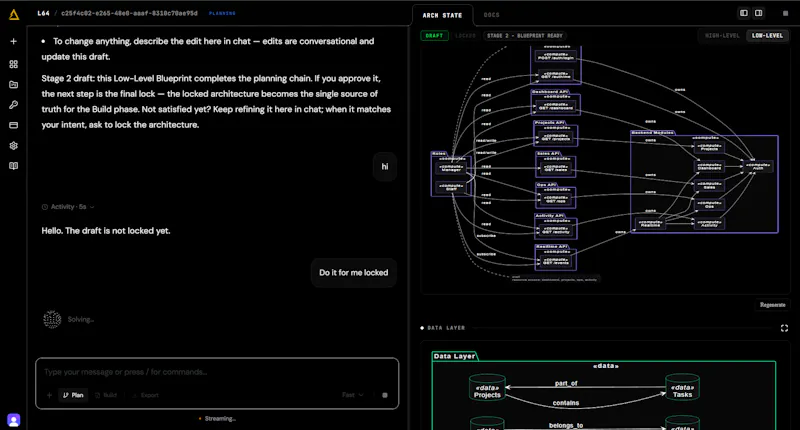Open the grid dashboard icon in sidebar
This screenshot has height=430, width=800.
14,64
